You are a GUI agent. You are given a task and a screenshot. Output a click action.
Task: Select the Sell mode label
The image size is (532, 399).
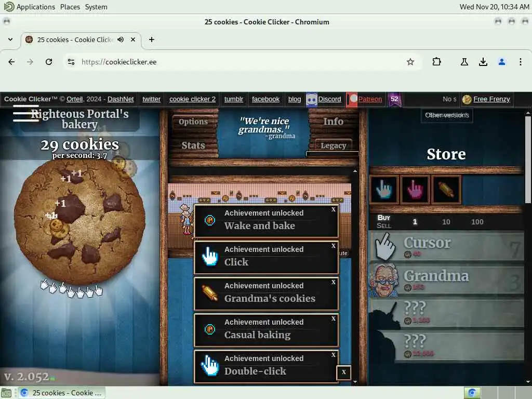point(384,226)
